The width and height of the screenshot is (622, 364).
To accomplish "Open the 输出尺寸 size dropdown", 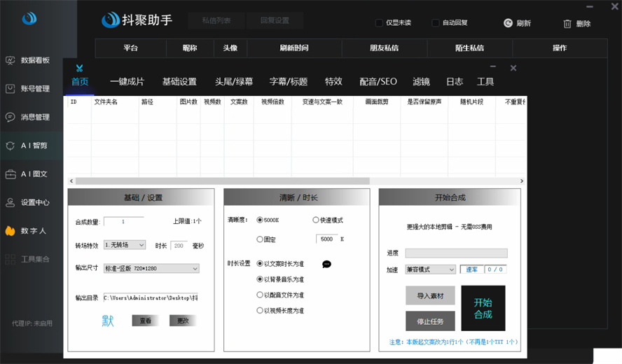I will tap(151, 268).
